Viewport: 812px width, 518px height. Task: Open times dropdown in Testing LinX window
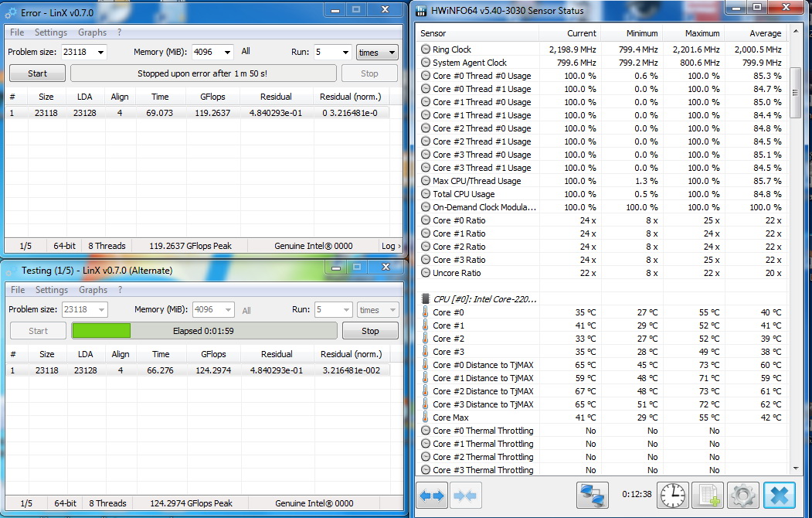378,310
